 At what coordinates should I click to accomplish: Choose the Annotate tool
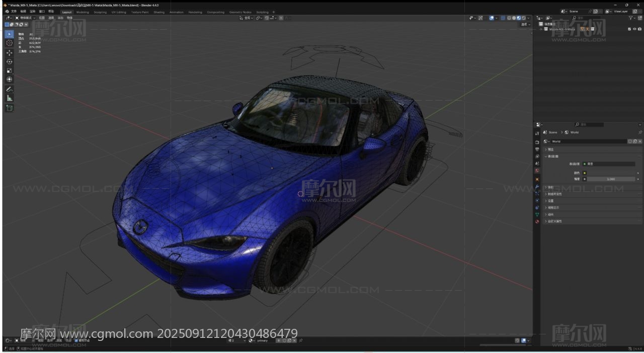pos(9,89)
